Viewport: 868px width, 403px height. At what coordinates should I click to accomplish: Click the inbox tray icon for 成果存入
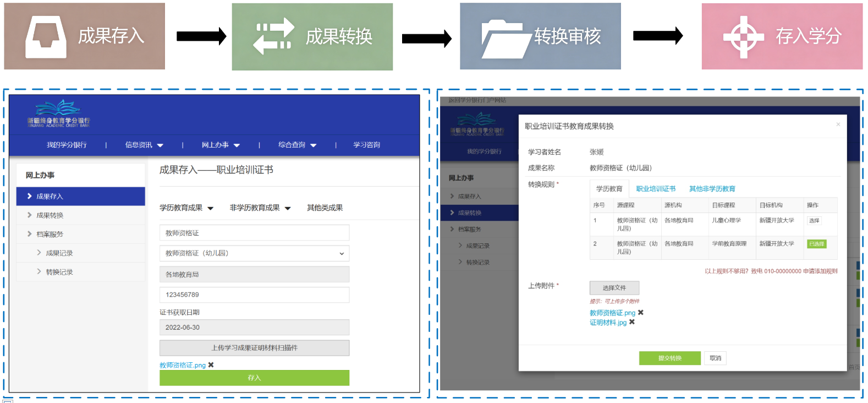click(x=46, y=36)
